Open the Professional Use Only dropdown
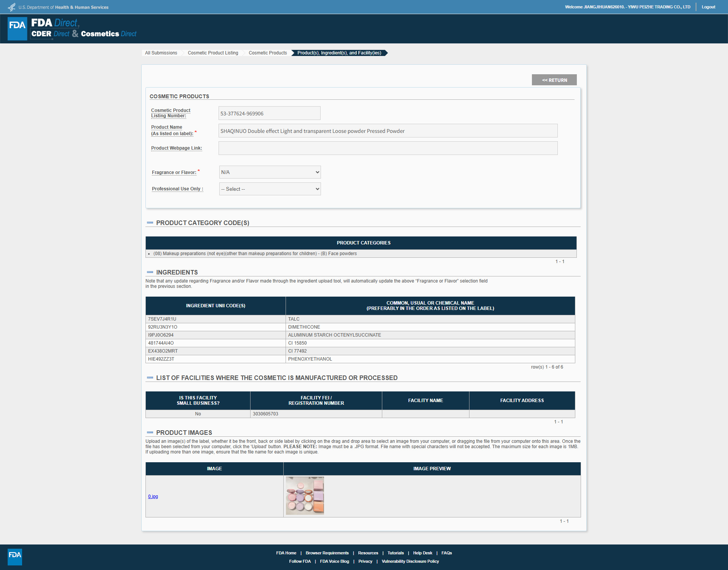Image resolution: width=728 pixels, height=570 pixels. click(x=270, y=189)
